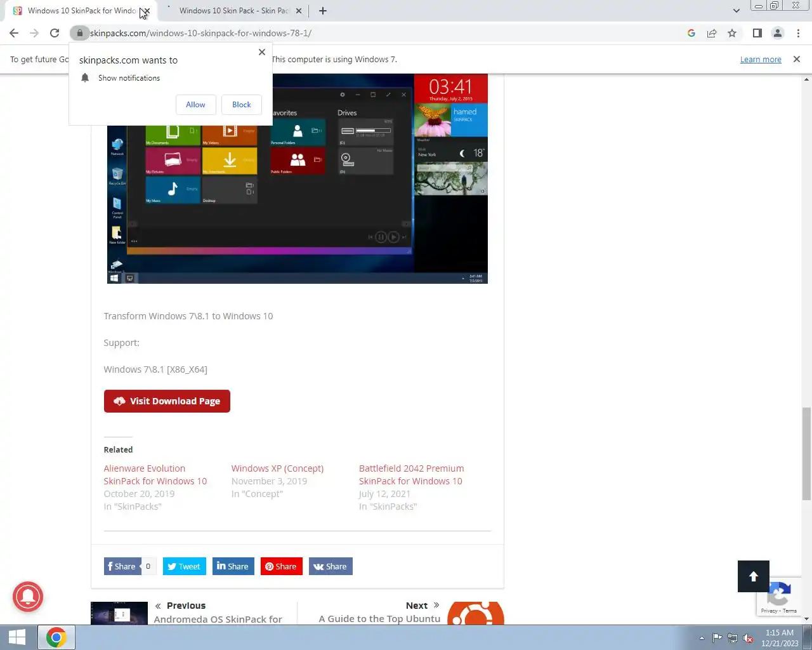Viewport: 812px width, 650px height.
Task: Dismiss the notification permission popup
Action: [262, 52]
